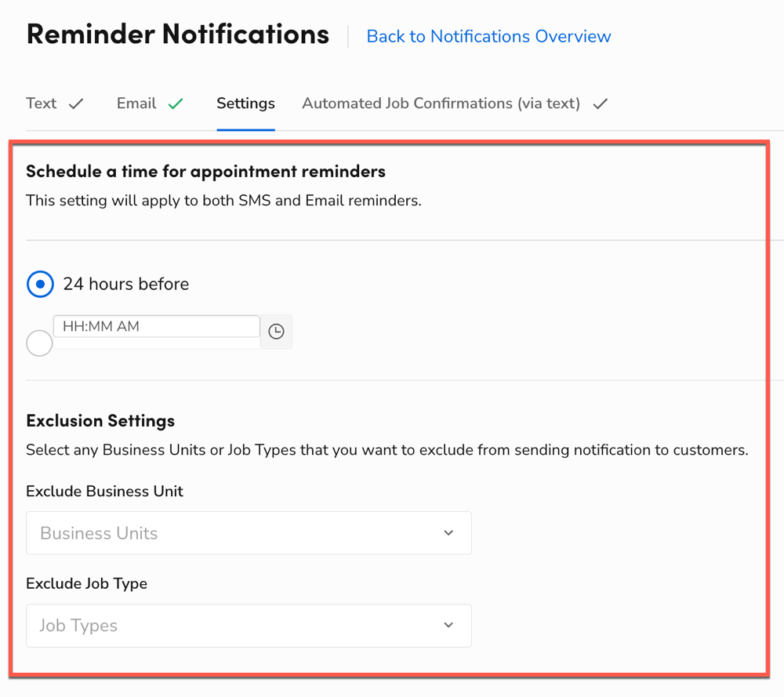784x697 pixels.
Task: Switch to the Email tab
Action: (136, 103)
